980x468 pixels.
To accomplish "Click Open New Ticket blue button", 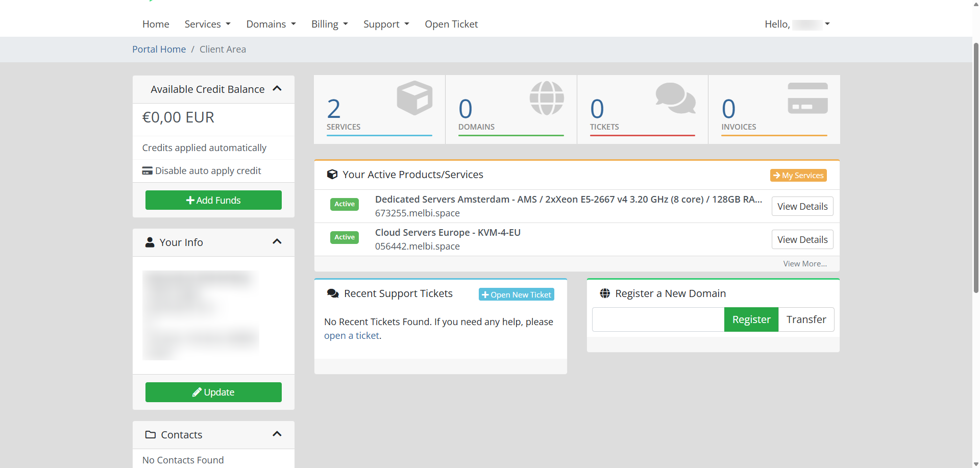I will pos(517,294).
